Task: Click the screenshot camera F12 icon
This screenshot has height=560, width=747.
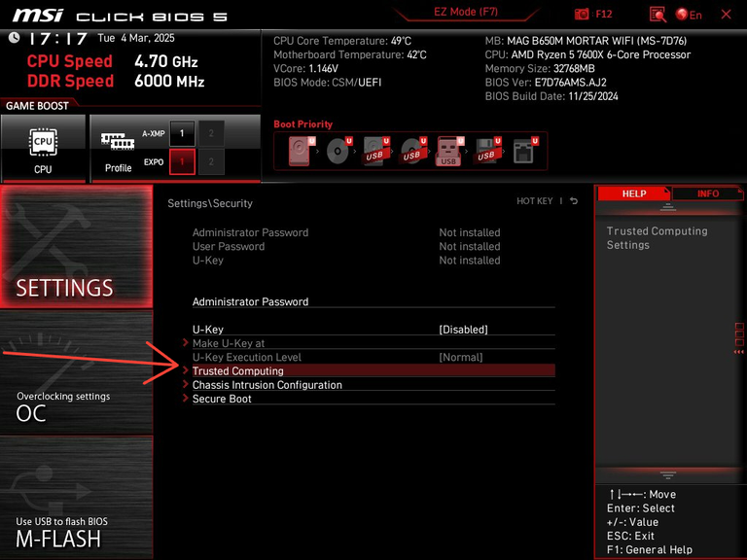Action: [x=582, y=15]
